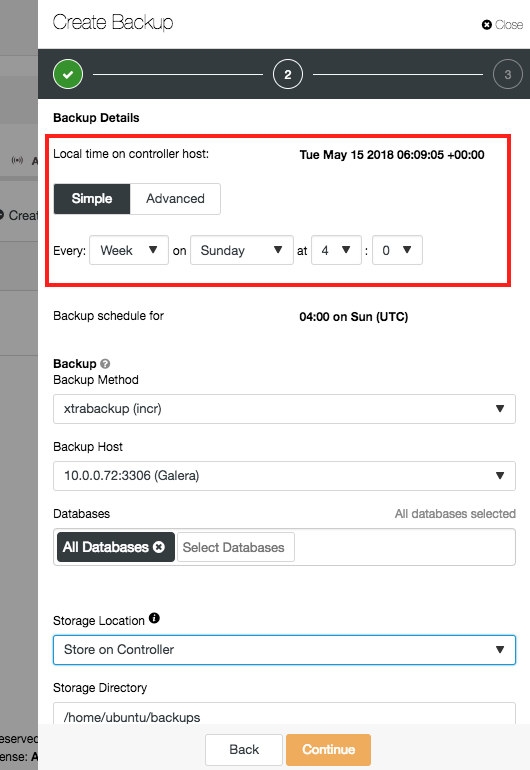Remove the All Databases tag with its x icon

(159, 547)
